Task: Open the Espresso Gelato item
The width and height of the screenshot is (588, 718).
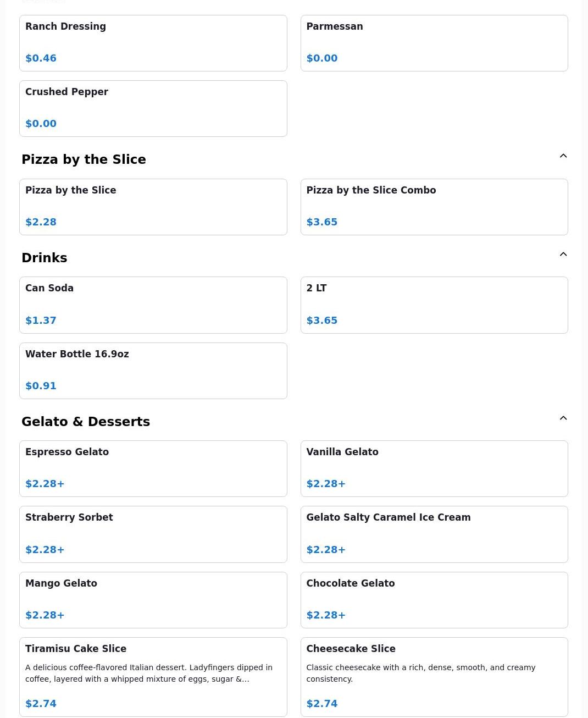Action: click(153, 468)
